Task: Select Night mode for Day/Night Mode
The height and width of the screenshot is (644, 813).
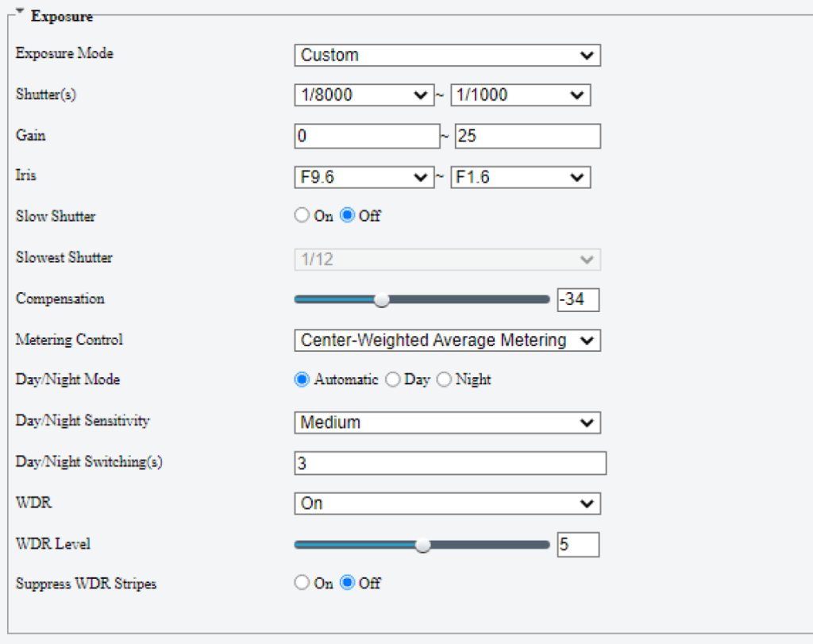Action: tap(444, 380)
